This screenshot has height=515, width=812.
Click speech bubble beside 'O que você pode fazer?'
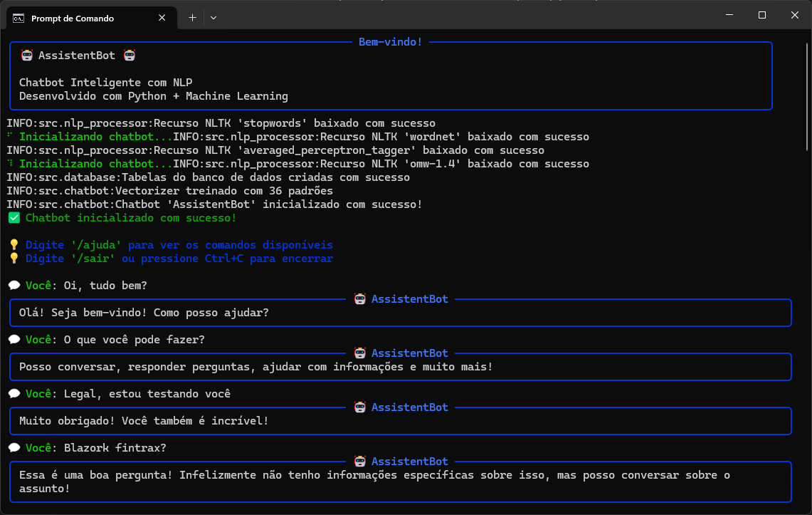[14, 339]
